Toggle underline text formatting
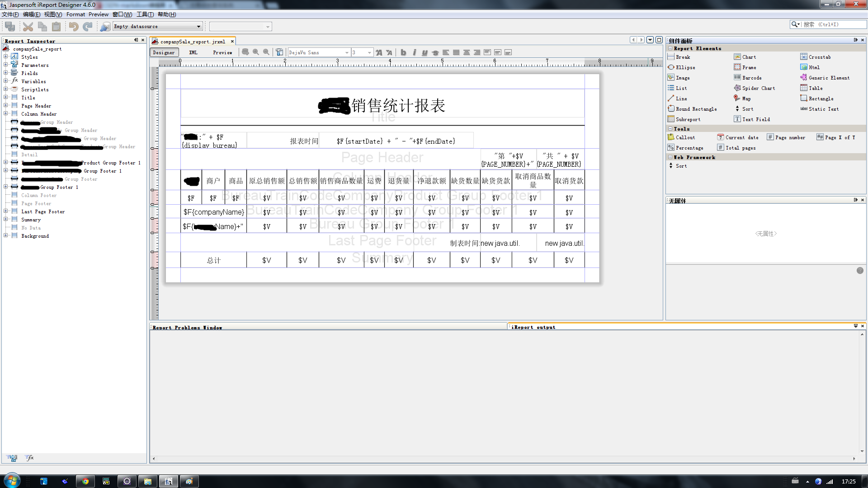This screenshot has height=488, width=868. point(425,52)
